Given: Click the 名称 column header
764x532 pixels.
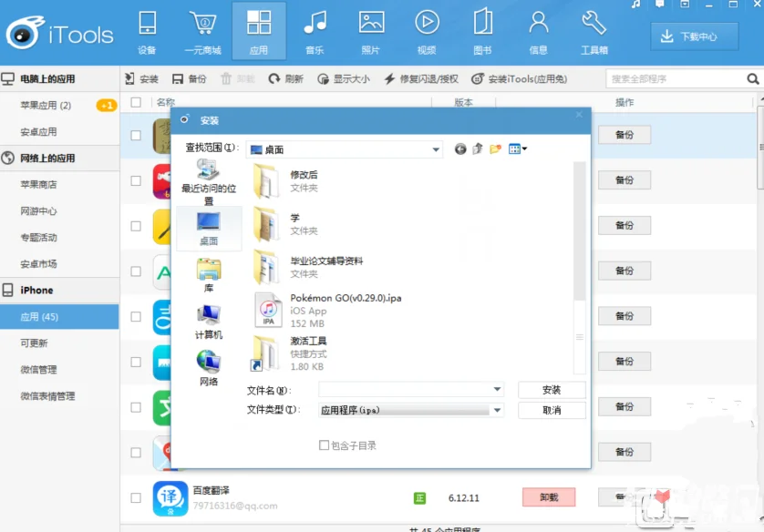Looking at the screenshot, I should click(x=166, y=102).
